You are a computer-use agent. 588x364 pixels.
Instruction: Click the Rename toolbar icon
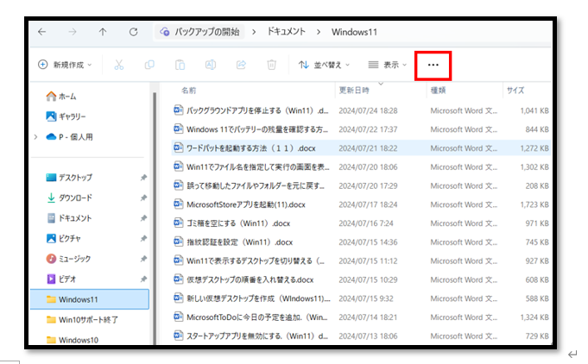[x=211, y=65]
